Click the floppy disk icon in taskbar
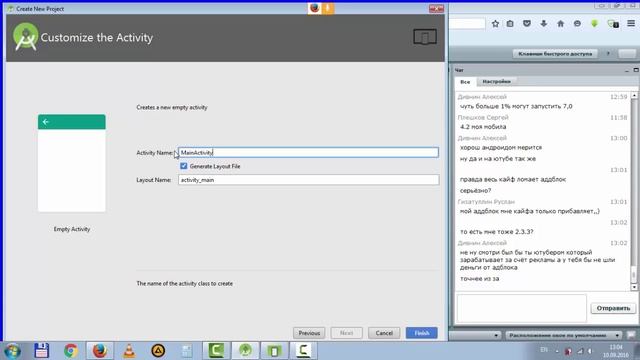This screenshot has width=640, height=360. tap(42, 351)
